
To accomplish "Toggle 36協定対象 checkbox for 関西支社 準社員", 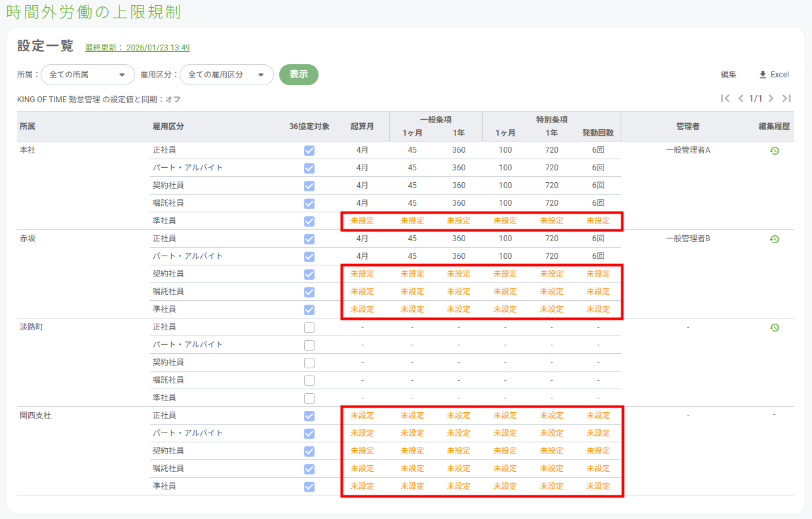I will pyautogui.click(x=309, y=487).
